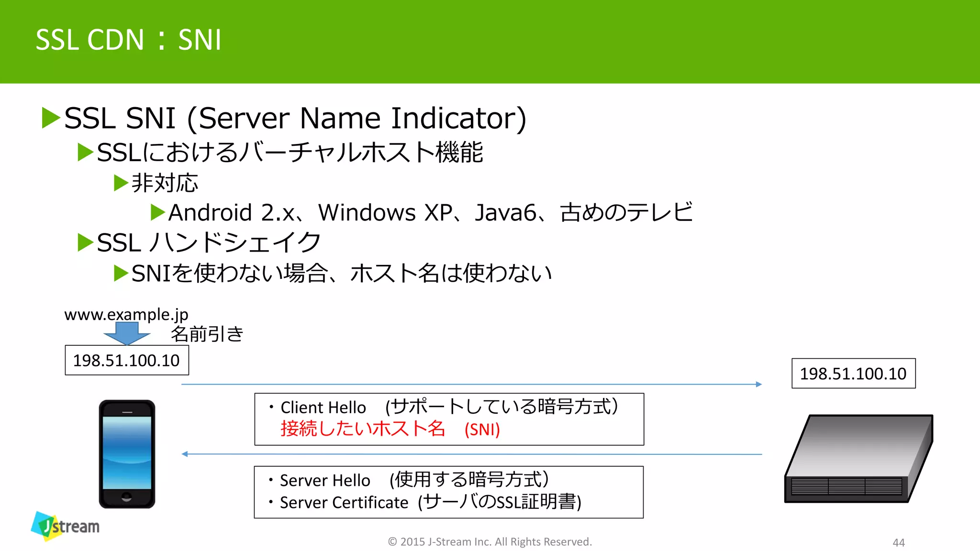Click green arrow bullet before SNIを使わない場合
Image resolution: width=980 pixels, height=551 pixels.
[121, 273]
